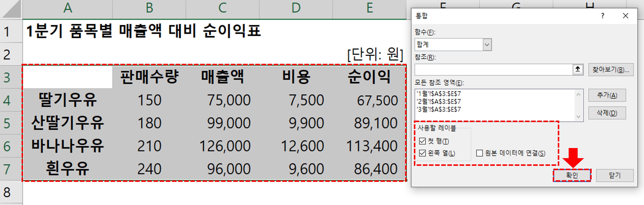
Task: Select the '2월'!$A$3:$E$7 reference entry
Action: point(439,101)
